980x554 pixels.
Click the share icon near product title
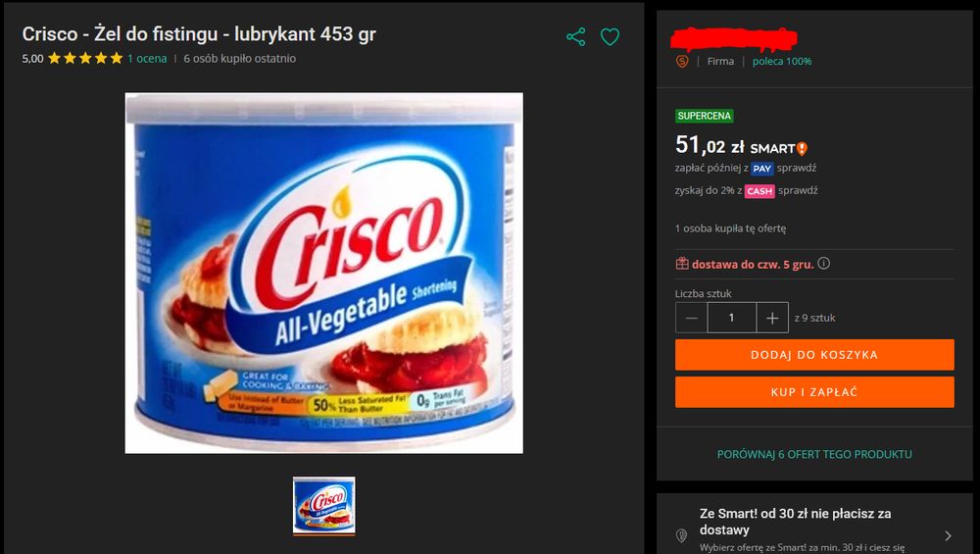575,37
